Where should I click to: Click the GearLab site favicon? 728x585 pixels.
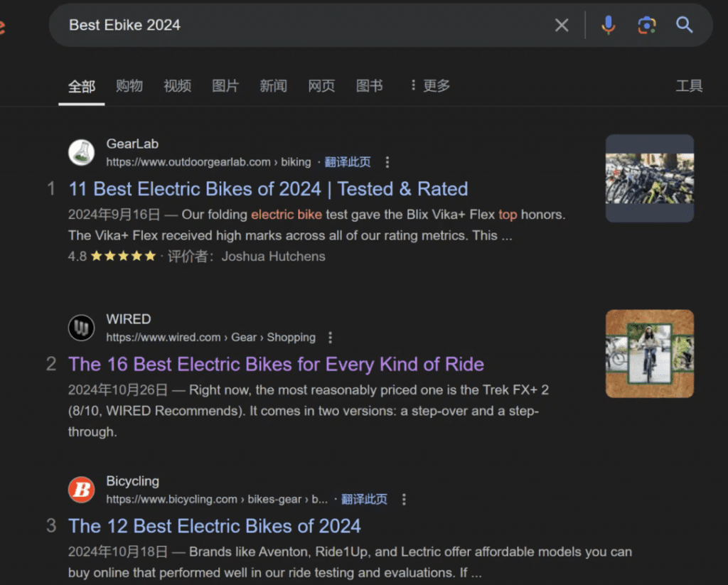pos(81,153)
